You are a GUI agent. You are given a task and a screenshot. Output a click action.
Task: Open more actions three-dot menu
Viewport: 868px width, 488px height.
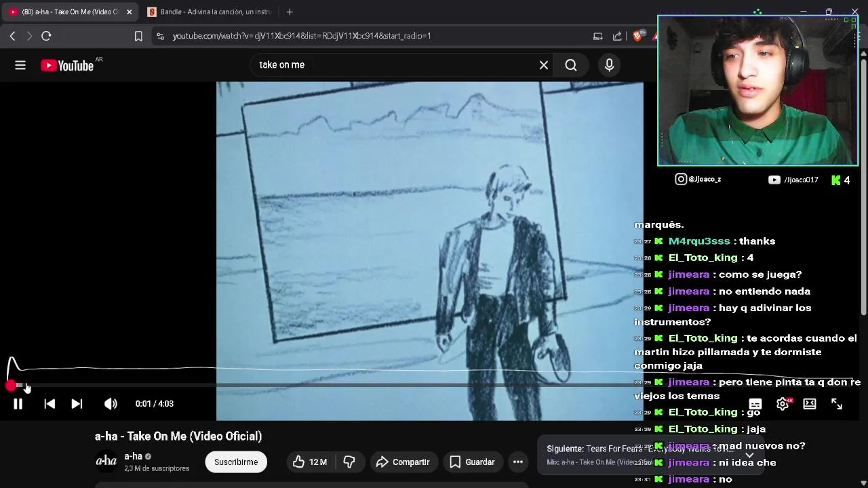(518, 462)
